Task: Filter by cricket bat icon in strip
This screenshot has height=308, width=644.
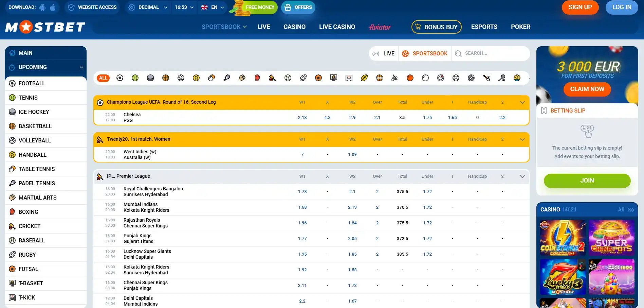Action: tap(273, 78)
